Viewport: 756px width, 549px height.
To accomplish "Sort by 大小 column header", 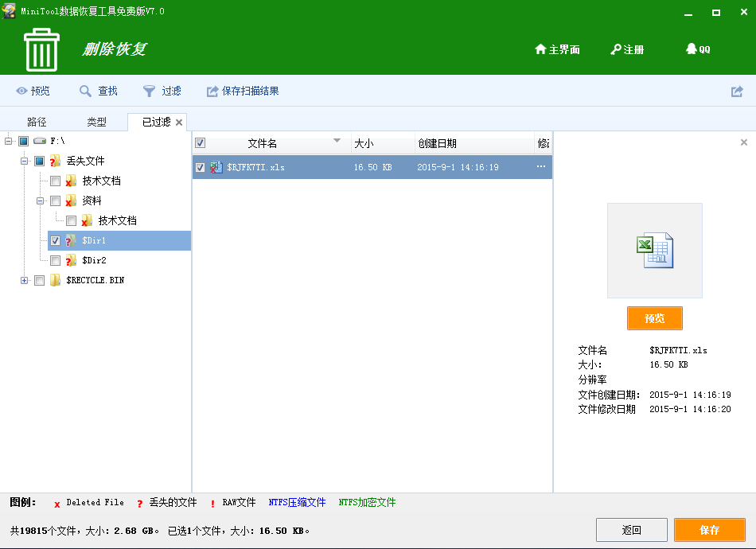I will (364, 143).
